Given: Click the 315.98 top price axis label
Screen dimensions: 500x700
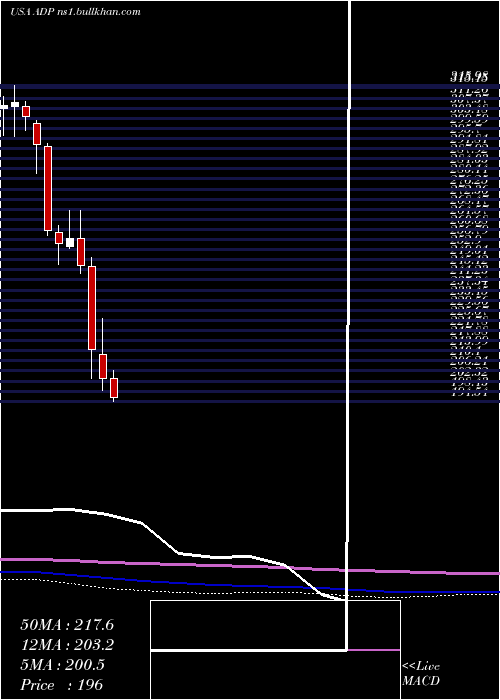Looking at the screenshot, I should pos(468,78).
